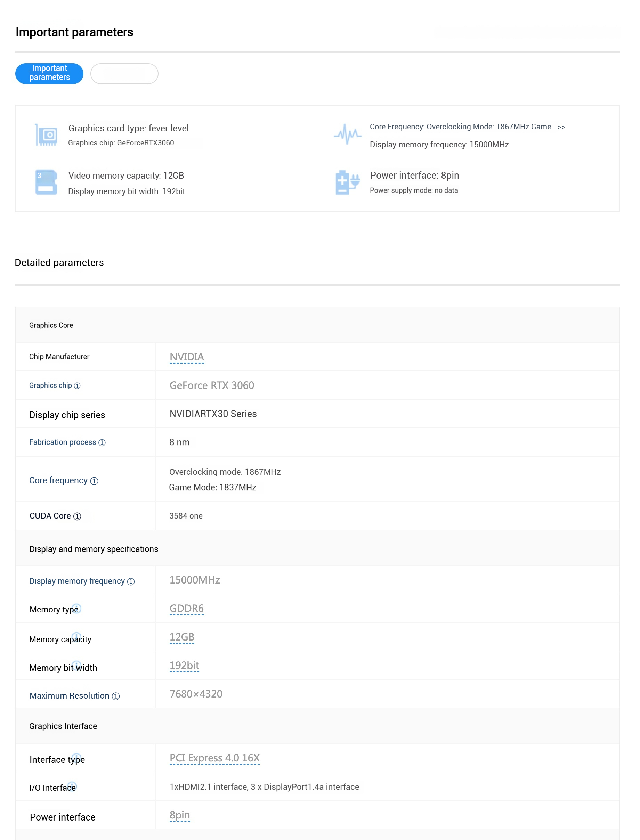
Task: Select the blank tab next to Important parameters
Action: (124, 73)
